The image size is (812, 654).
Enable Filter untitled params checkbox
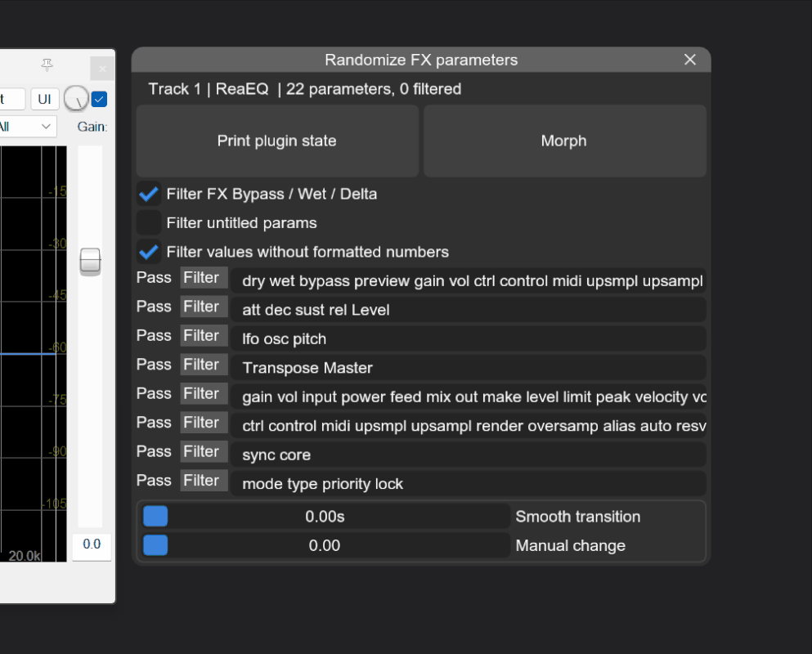(x=149, y=223)
